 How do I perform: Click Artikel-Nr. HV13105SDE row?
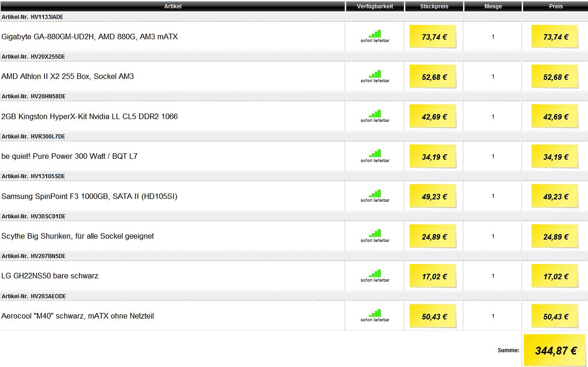pos(294,176)
